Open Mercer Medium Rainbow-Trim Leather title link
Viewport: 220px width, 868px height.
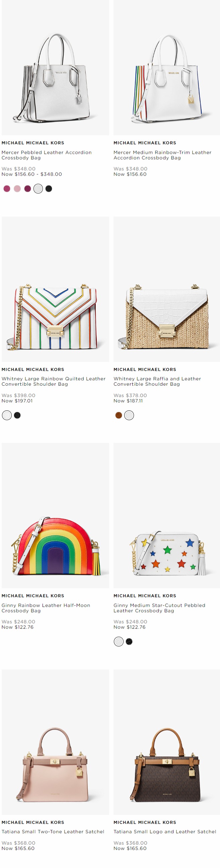coord(162,155)
